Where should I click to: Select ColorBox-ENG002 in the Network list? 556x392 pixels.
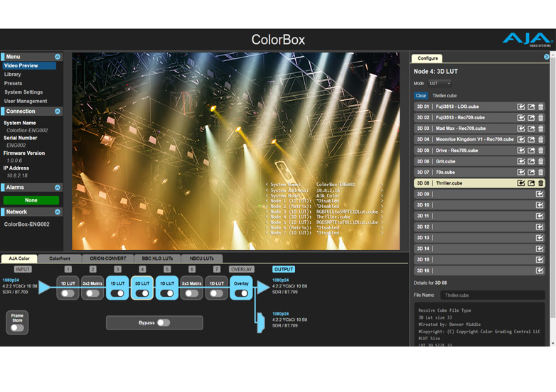pos(26,224)
